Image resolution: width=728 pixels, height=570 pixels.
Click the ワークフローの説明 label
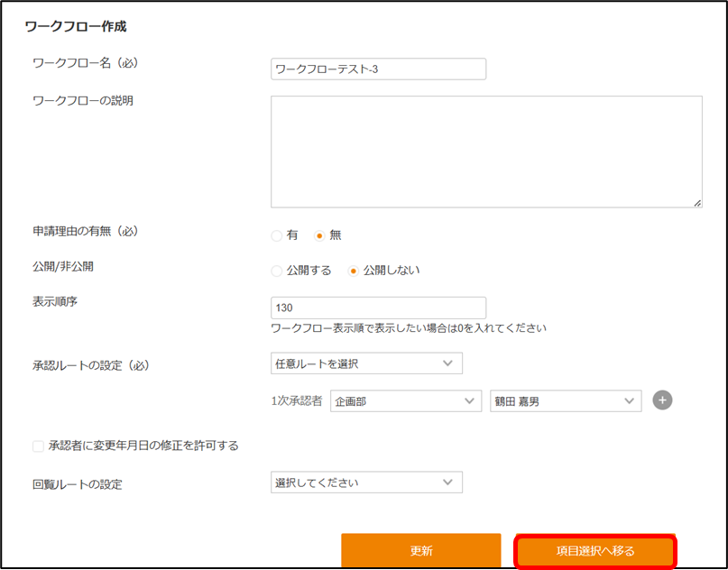pyautogui.click(x=83, y=101)
